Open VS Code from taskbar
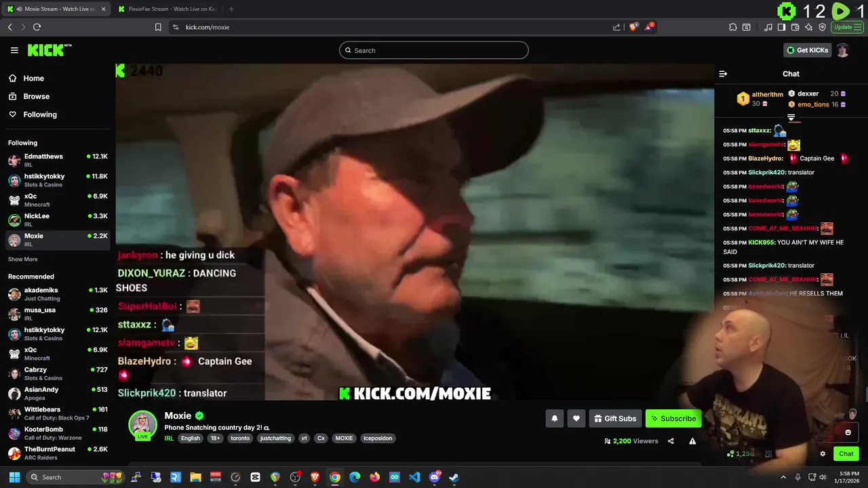The width and height of the screenshot is (868, 488). click(x=414, y=477)
